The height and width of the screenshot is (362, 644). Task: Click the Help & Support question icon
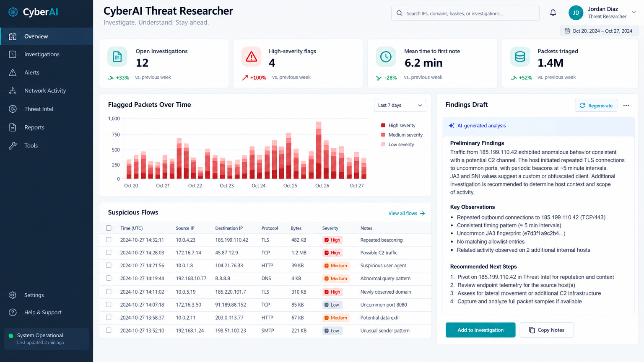pos(13,313)
